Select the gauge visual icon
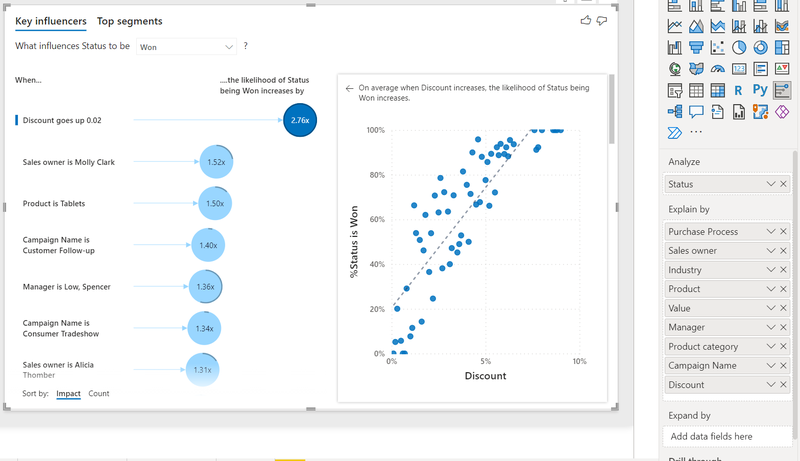 tap(717, 69)
